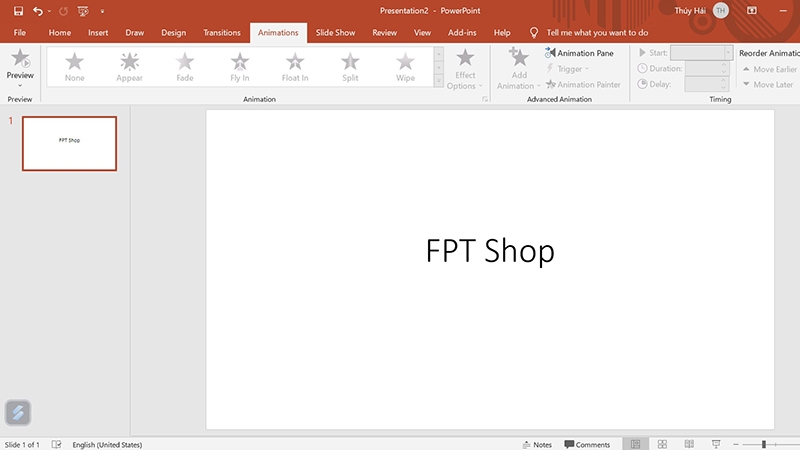Viewport: 800px width, 450px height.
Task: Switch to the Review tab
Action: tap(385, 33)
